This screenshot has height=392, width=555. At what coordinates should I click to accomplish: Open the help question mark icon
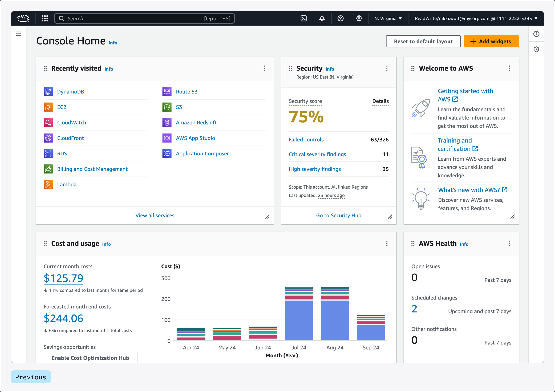click(340, 18)
